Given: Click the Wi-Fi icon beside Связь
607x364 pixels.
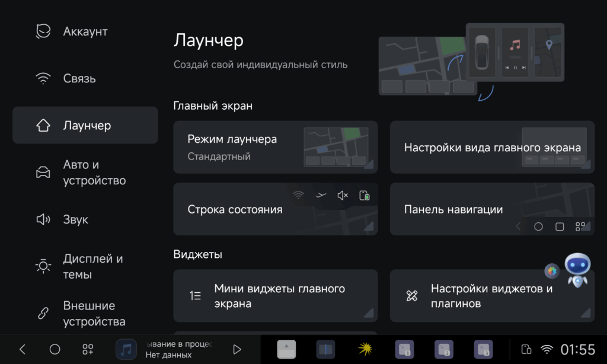Looking at the screenshot, I should tap(43, 79).
